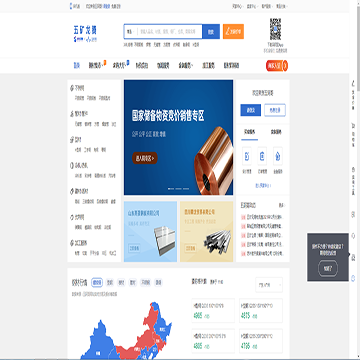Click the red pill button in navigation bar

(x=277, y=66)
